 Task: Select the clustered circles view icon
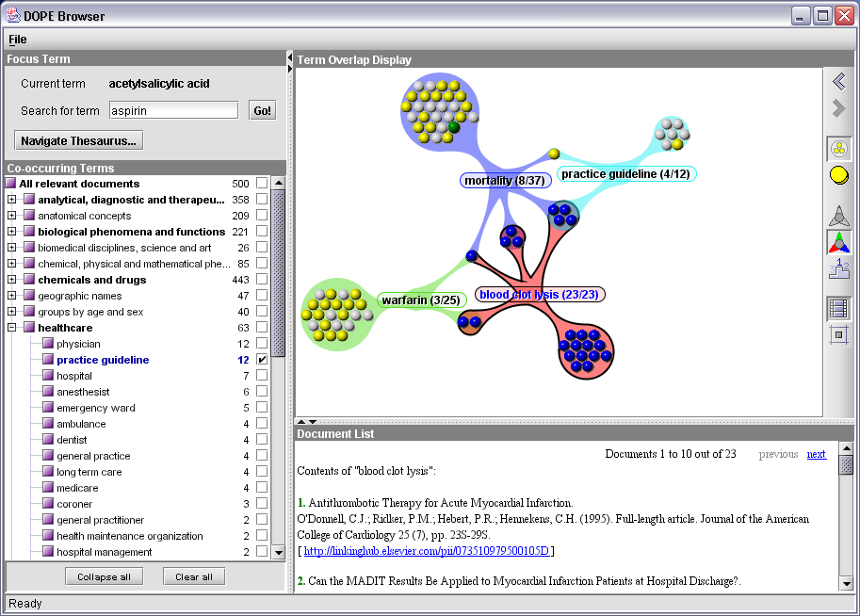coord(838,148)
